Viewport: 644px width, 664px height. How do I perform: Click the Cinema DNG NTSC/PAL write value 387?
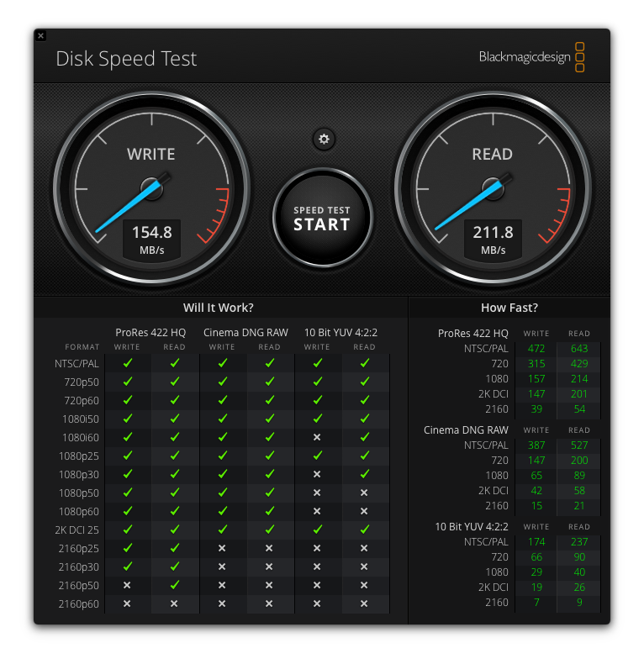(536, 445)
